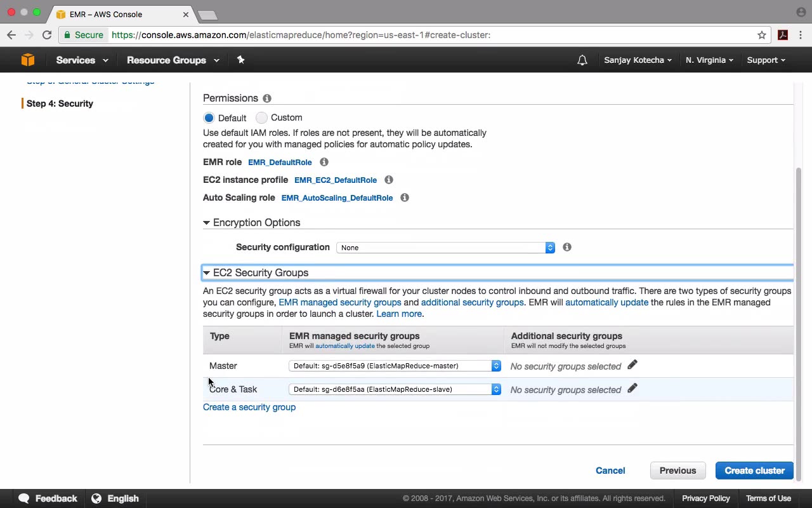Image resolution: width=812 pixels, height=508 pixels.
Task: Bookmark this page with the star icon
Action: pyautogui.click(x=762, y=35)
